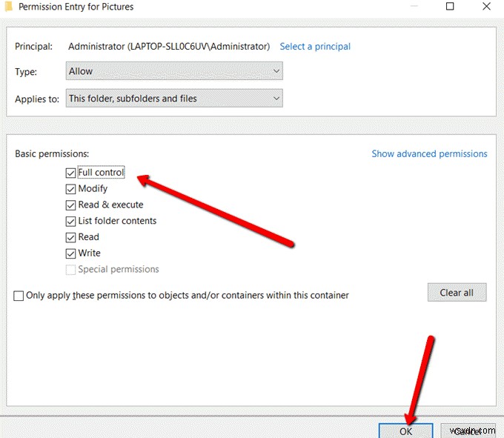504x438 pixels.
Task: Uncheck the Read permission checkbox
Action: tap(70, 237)
